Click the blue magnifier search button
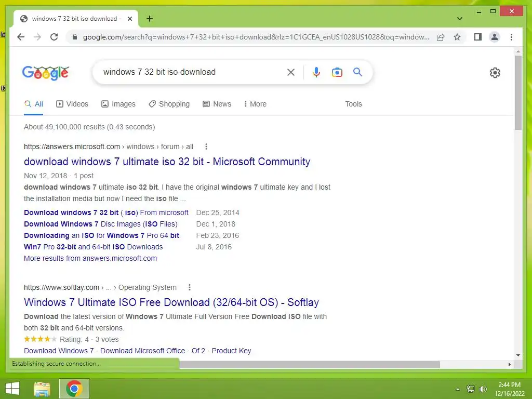The width and height of the screenshot is (532, 399). [x=357, y=72]
